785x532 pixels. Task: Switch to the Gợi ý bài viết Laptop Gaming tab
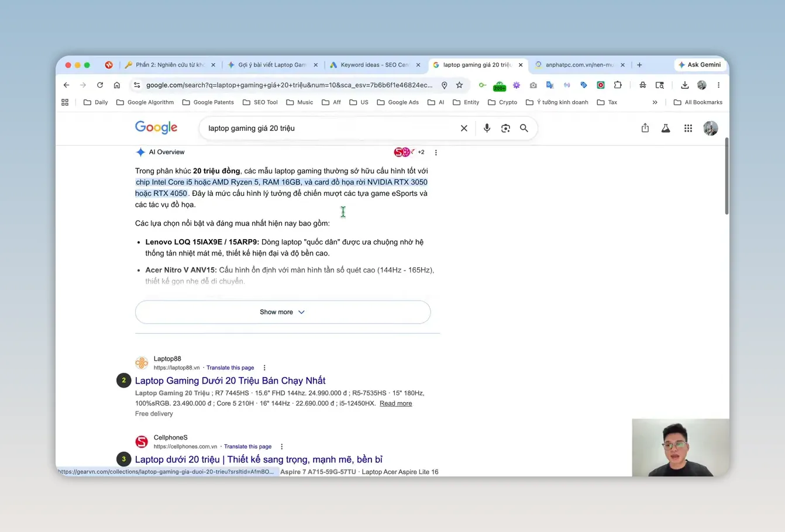point(272,65)
